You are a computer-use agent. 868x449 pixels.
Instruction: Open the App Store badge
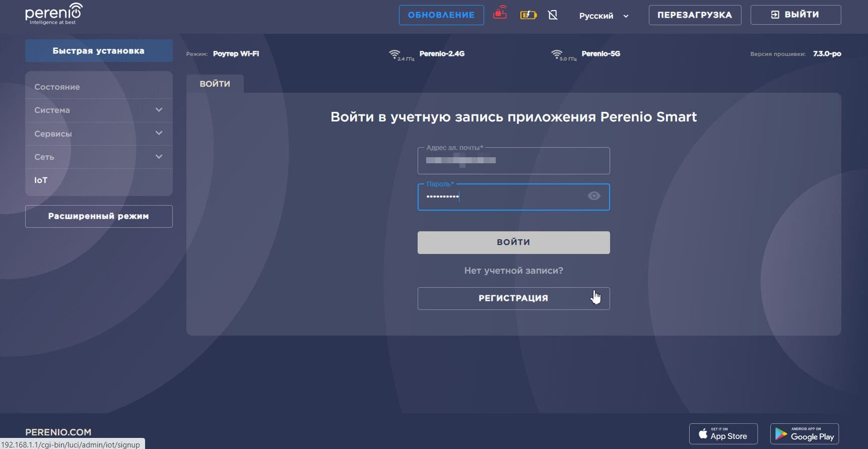coord(723,434)
